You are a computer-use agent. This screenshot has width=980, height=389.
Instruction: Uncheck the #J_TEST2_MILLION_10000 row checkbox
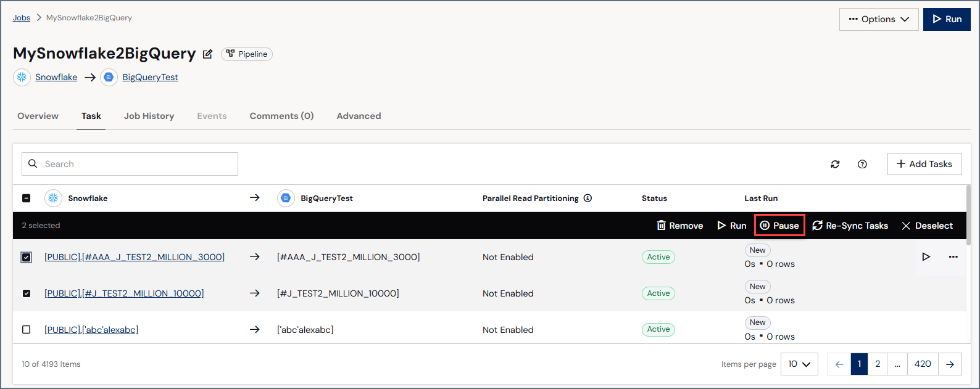26,293
